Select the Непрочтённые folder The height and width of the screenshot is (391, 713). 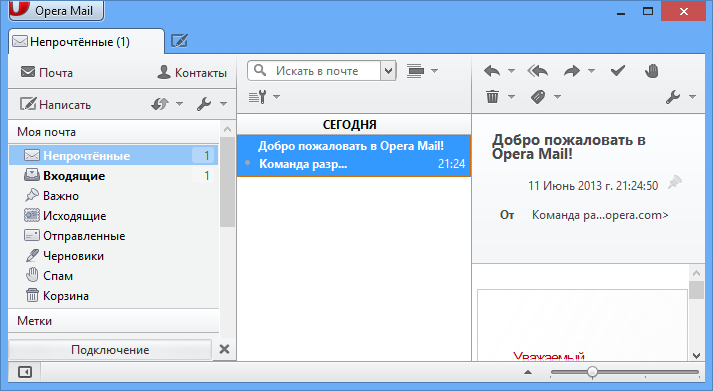[x=114, y=155]
